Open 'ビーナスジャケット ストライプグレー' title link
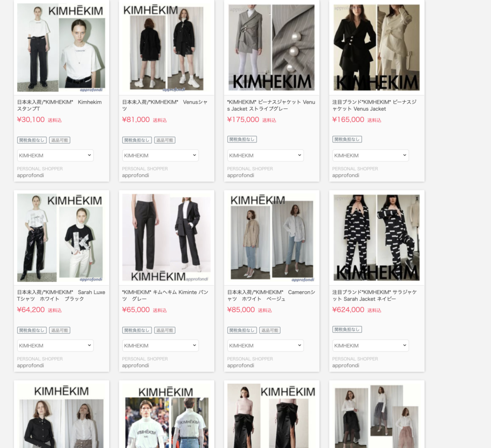Viewport: 491px width, 448px height. pos(271,105)
